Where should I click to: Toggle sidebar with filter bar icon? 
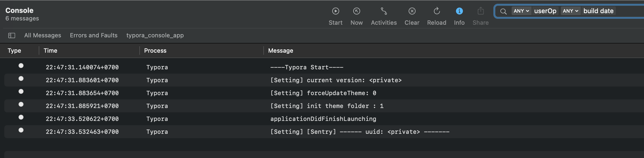pyautogui.click(x=12, y=35)
